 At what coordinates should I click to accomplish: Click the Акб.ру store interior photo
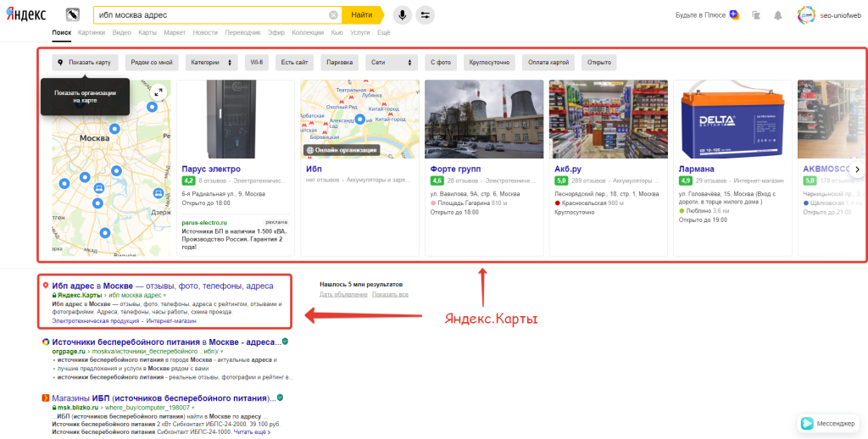point(609,119)
